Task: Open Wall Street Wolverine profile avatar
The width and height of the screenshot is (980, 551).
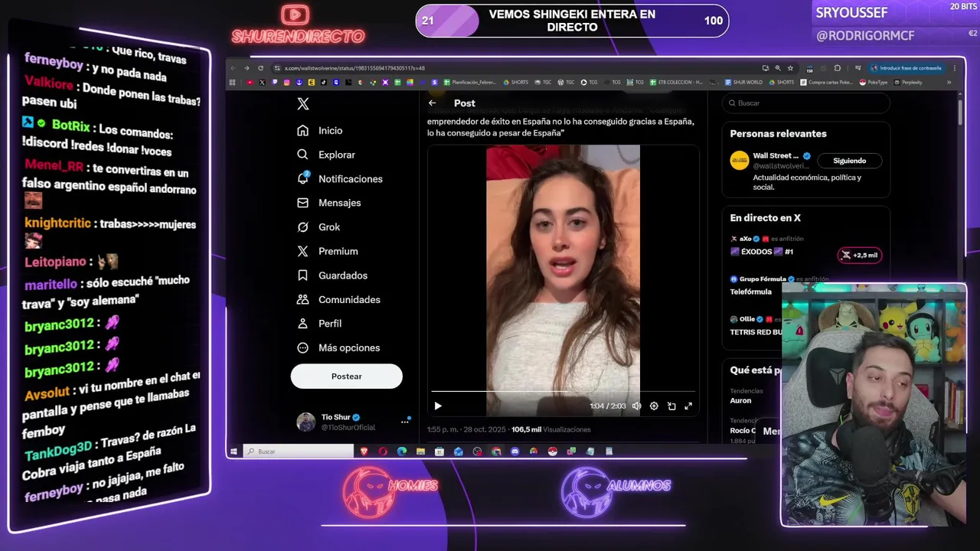Action: pyautogui.click(x=739, y=160)
